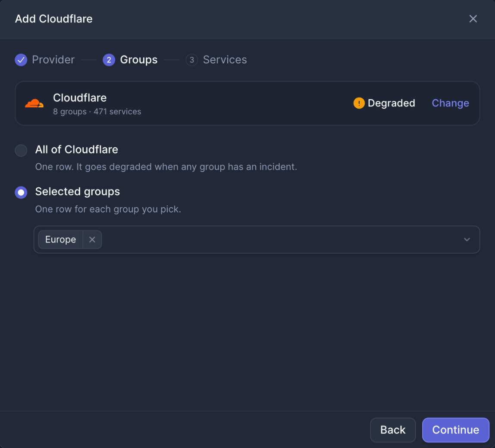Expand the groups dropdown chevron
This screenshot has width=495, height=448.
coord(467,240)
